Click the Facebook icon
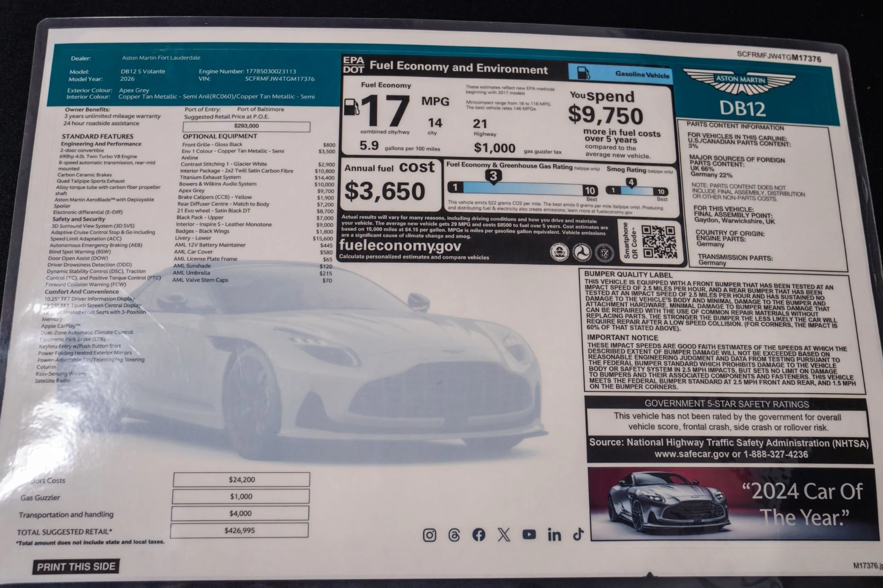883x588 pixels. pyautogui.click(x=479, y=535)
